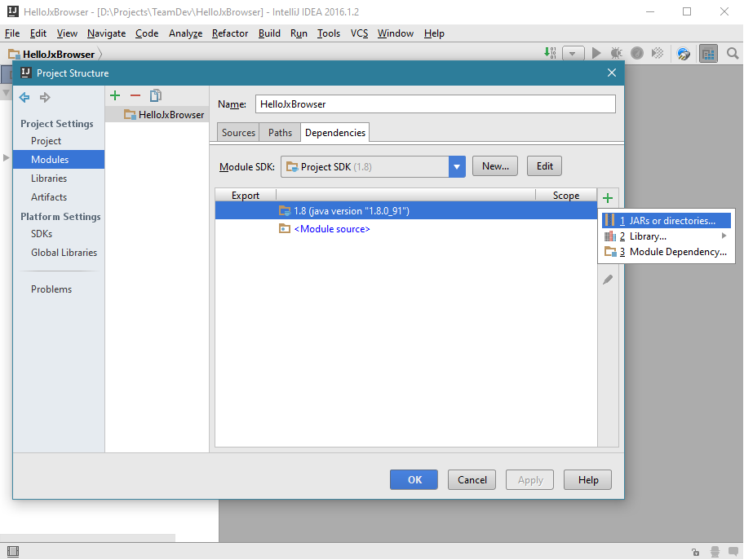Click the Project Structure toolbar icon
This screenshot has height=560, width=744.
pyautogui.click(x=708, y=54)
